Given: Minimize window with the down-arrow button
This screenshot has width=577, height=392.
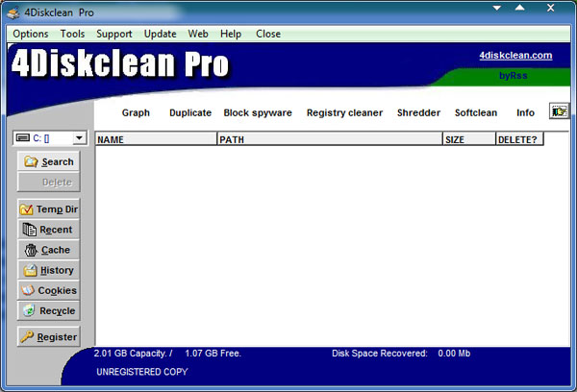Looking at the screenshot, I should point(497,8).
